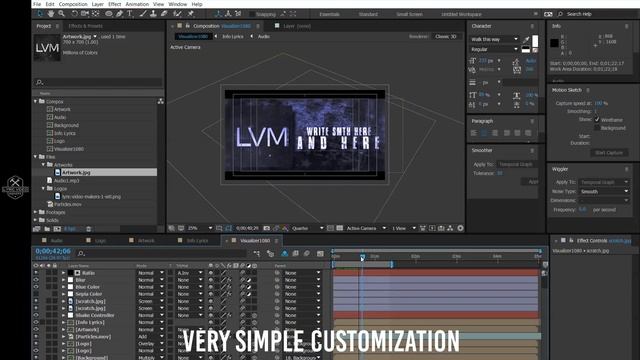The width and height of the screenshot is (640, 360).
Task: Toggle the Snapping checkbox
Action: point(252,14)
